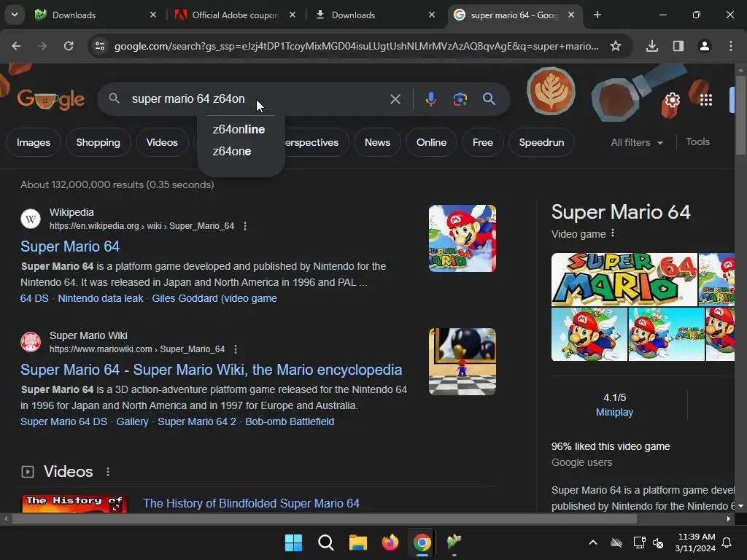Filter results by Images

[34, 142]
